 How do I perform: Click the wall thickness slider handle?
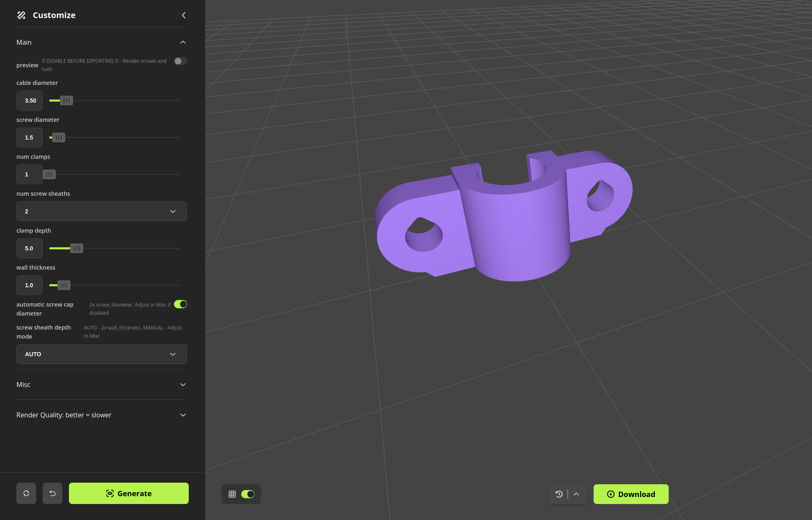pyautogui.click(x=64, y=285)
